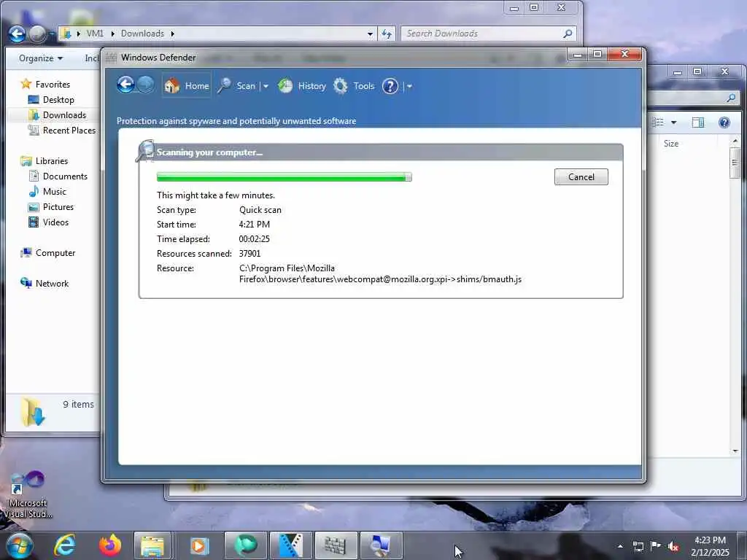This screenshot has width=747, height=560.
Task: Click Windows Defender forward arrow button
Action: [x=146, y=85]
